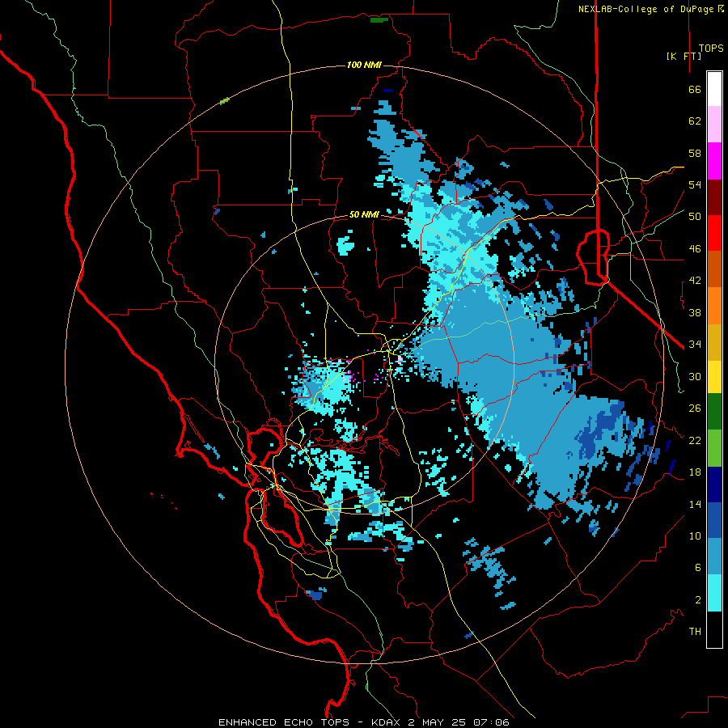Viewport: 728px width, 728px height.
Task: Click the 14 legend value
Action: (695, 504)
